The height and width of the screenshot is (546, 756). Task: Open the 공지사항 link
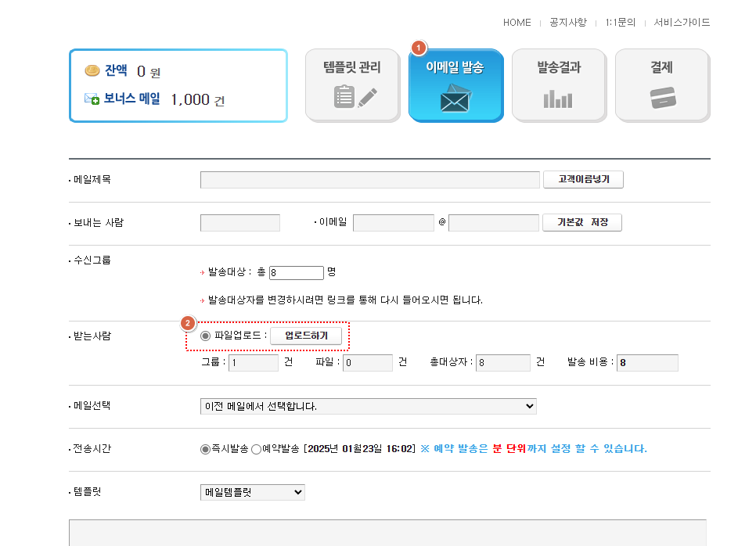(x=568, y=23)
